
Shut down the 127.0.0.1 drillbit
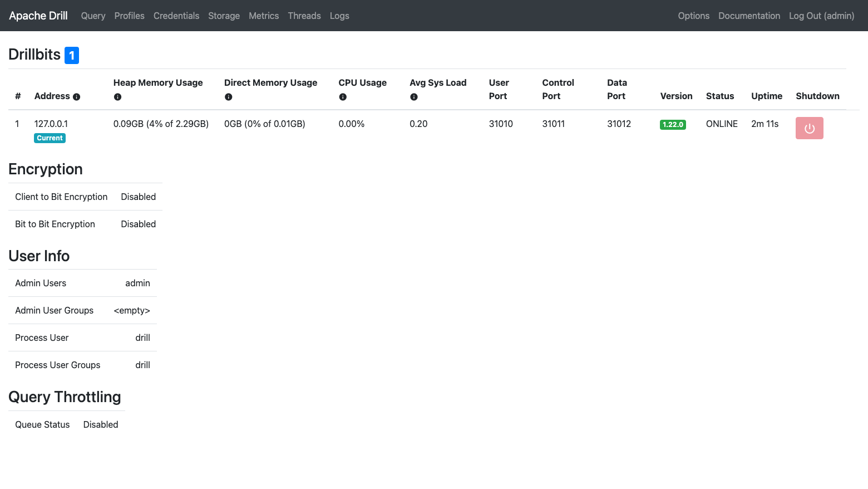pos(810,128)
